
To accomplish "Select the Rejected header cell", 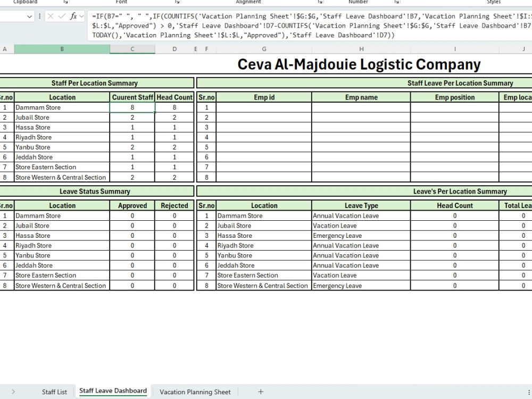I will coord(174,205).
